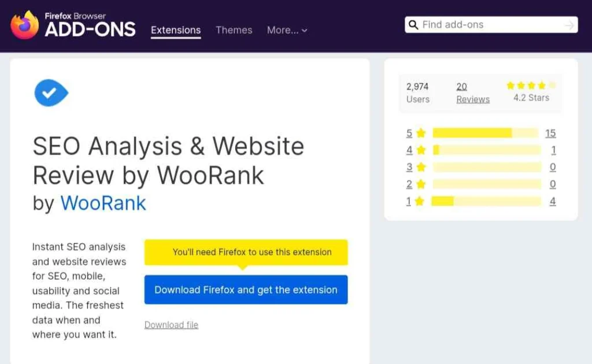
Task: Click the 4 count for one-star reviews
Action: pos(553,201)
